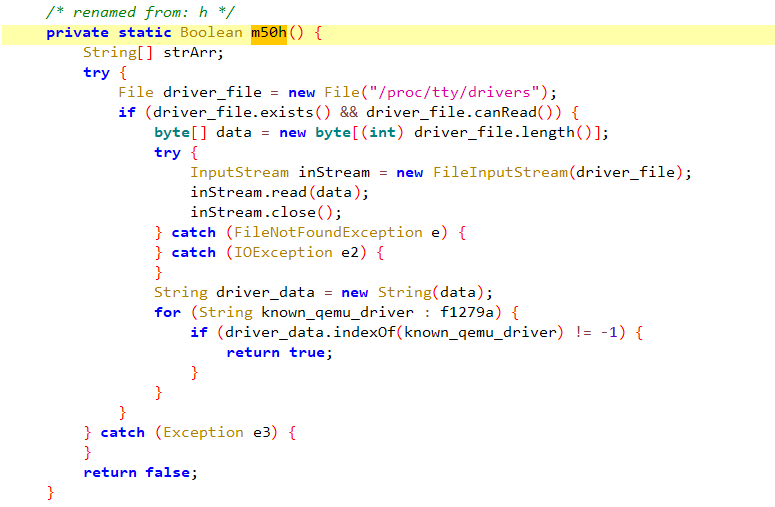
Task: Click "String driver_data" declaration
Action: pos(234,293)
